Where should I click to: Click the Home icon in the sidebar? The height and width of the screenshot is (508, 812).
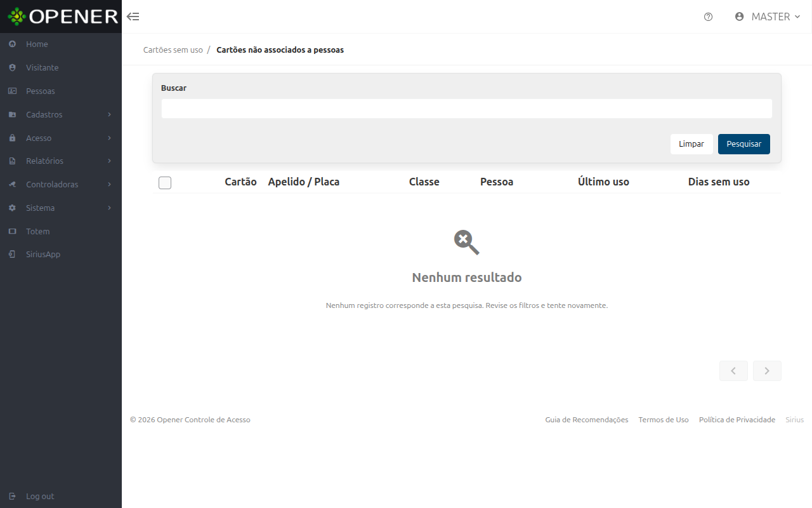click(12, 44)
